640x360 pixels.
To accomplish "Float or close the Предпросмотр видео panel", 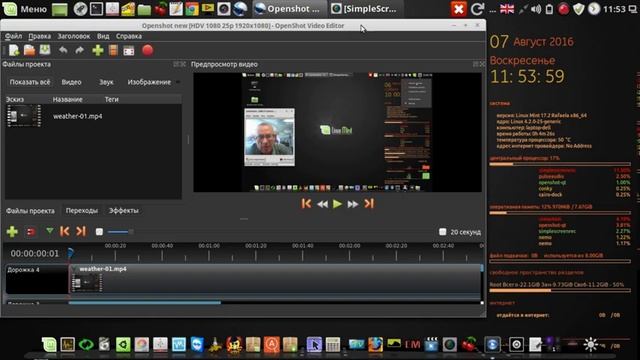I will pos(479,64).
